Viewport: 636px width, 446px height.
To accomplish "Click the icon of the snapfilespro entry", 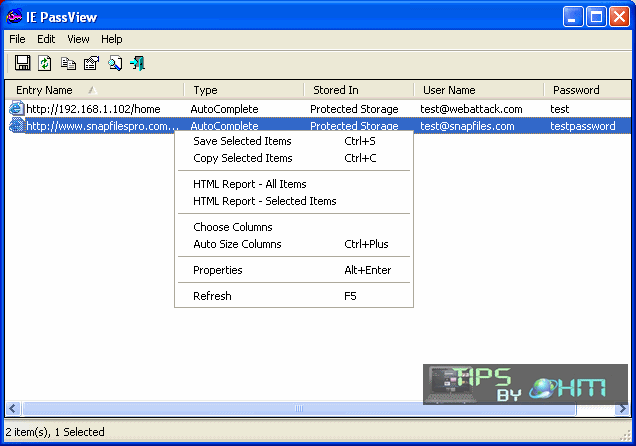I will [16, 125].
